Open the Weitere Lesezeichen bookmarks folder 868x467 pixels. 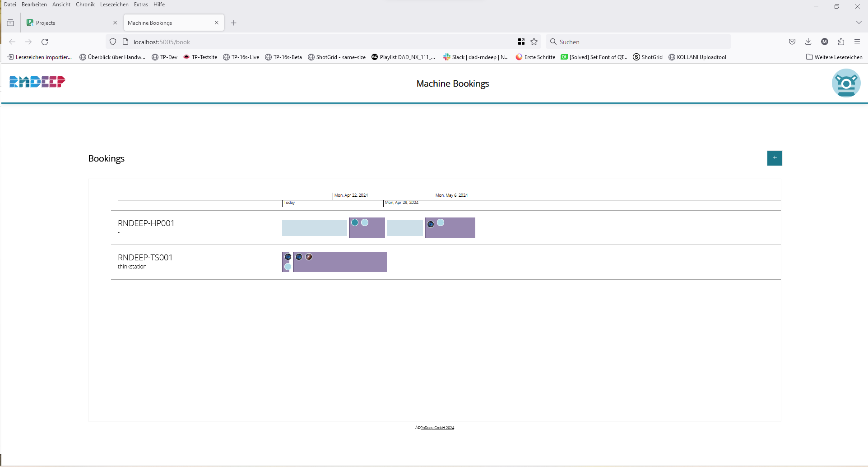(834, 57)
